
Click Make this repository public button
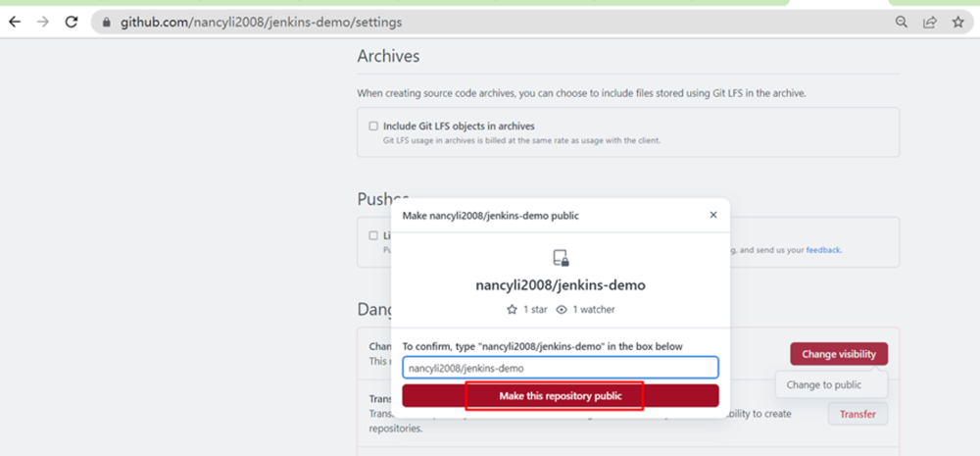click(x=561, y=396)
